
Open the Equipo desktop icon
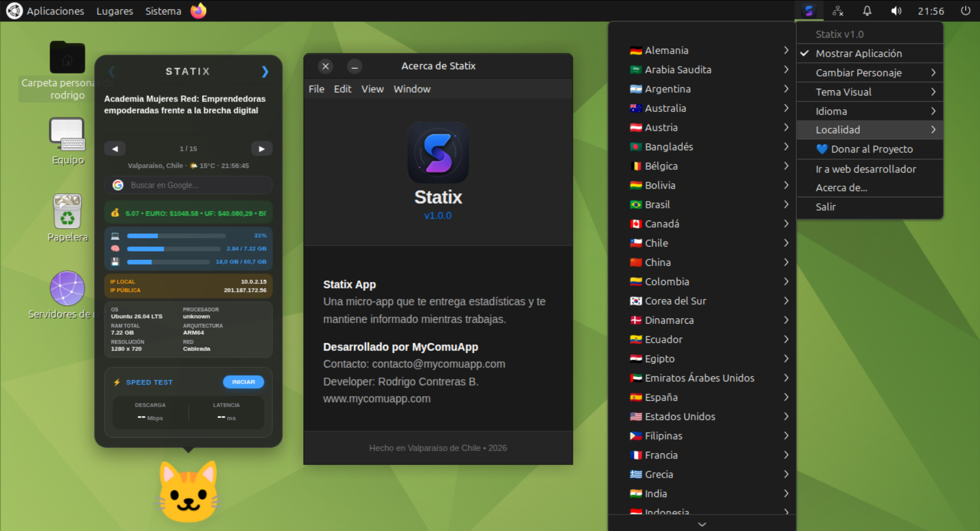point(67,134)
